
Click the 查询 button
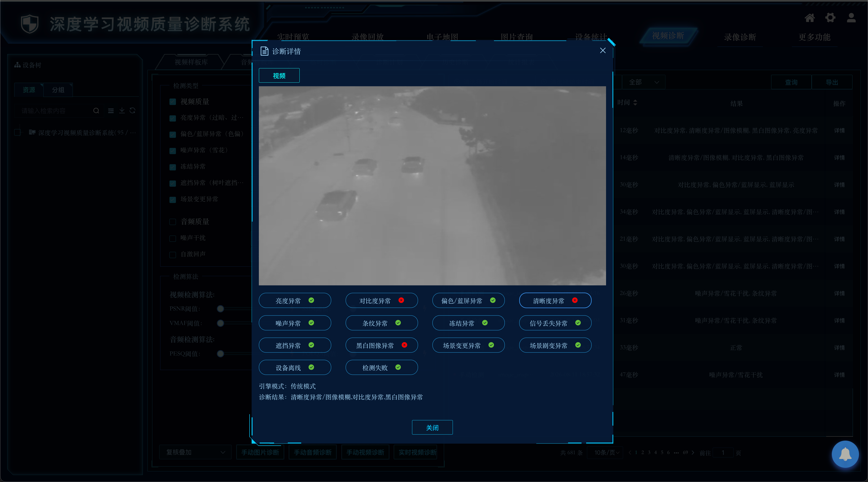pyautogui.click(x=791, y=82)
